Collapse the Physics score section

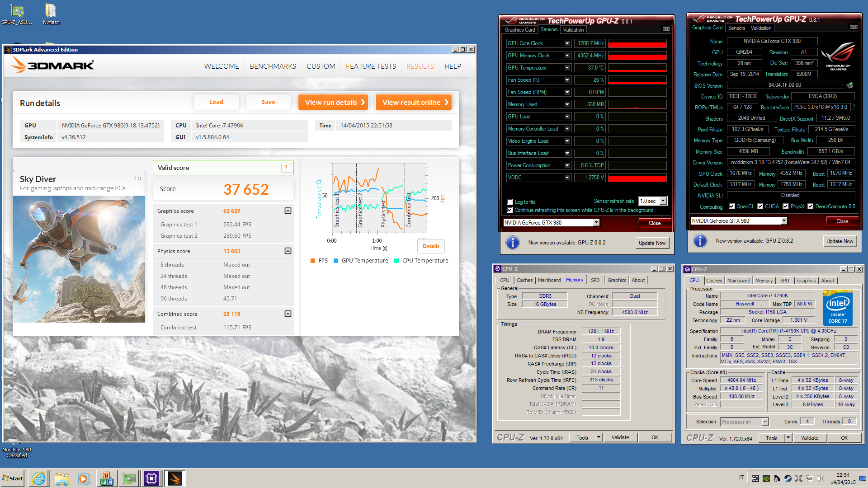tap(288, 251)
